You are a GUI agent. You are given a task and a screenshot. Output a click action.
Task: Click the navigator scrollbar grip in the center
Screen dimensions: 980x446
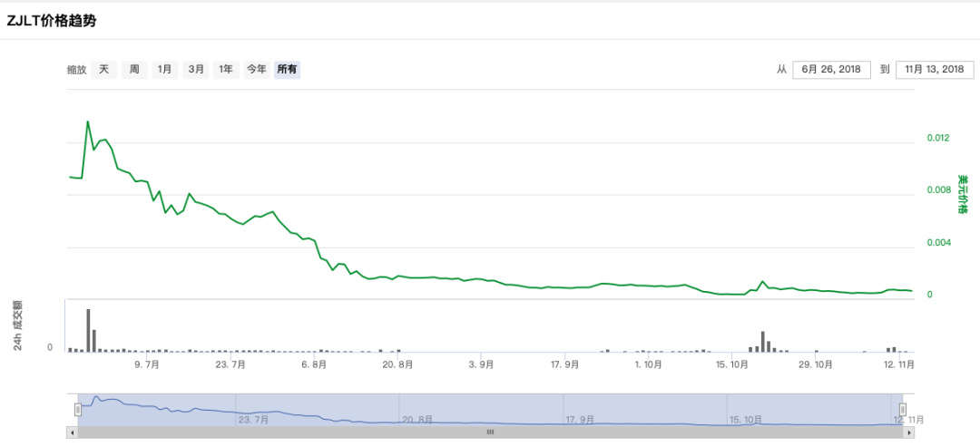click(x=491, y=431)
